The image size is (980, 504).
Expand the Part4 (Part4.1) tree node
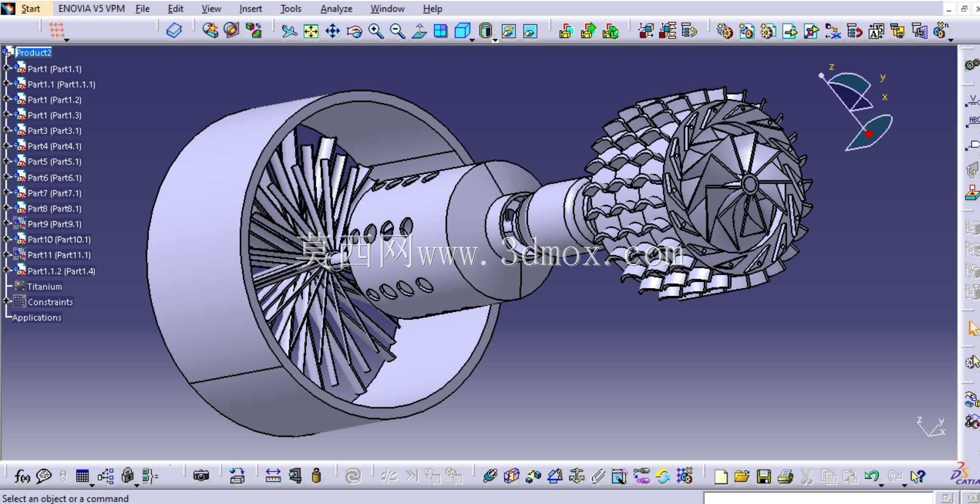(7, 146)
